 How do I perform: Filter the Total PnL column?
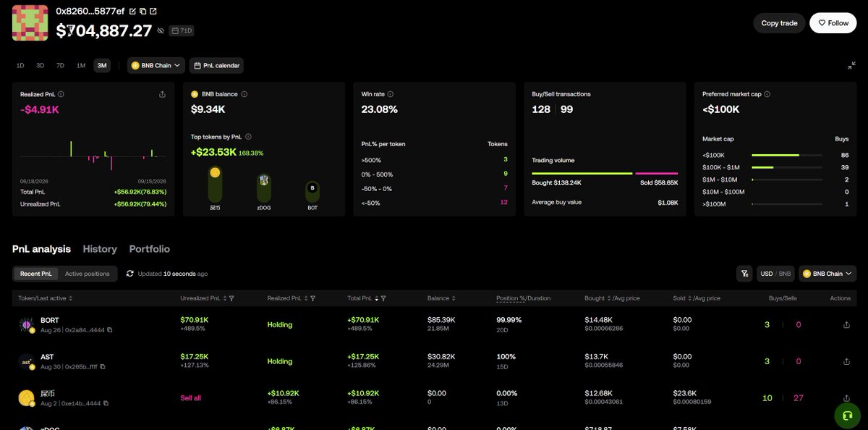tap(383, 298)
